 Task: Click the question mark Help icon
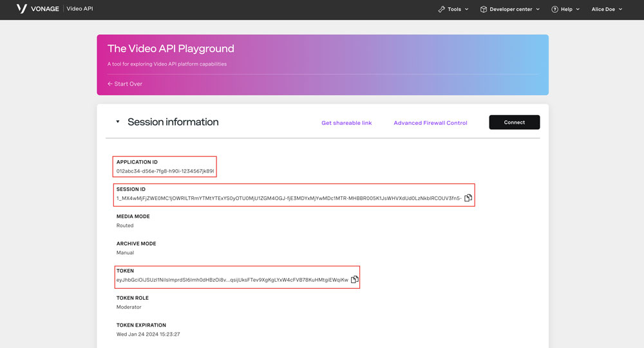click(x=554, y=9)
